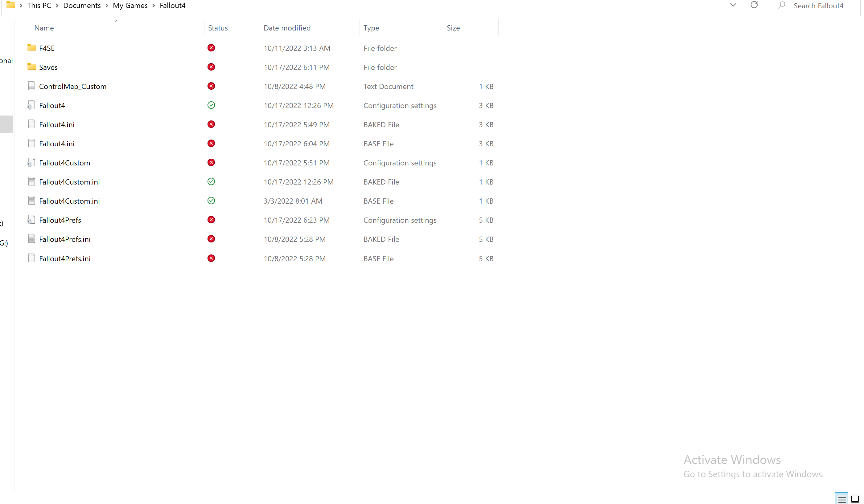Click the Fallout4Prefs.ini BASE file icon

[x=31, y=258]
